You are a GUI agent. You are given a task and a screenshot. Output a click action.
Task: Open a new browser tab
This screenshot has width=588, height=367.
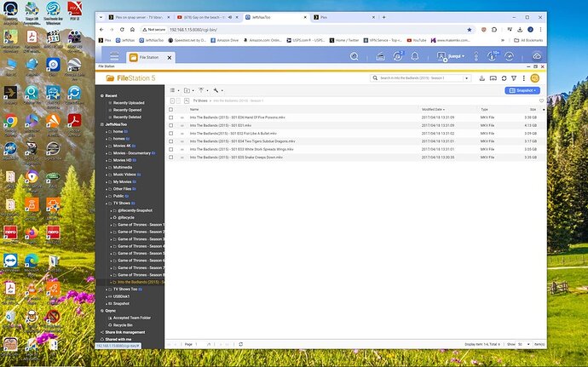383,17
